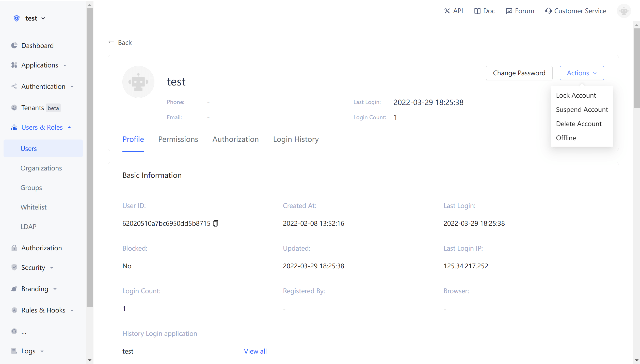This screenshot has width=640, height=364.
Task: Click the API tools icon
Action: point(447,11)
